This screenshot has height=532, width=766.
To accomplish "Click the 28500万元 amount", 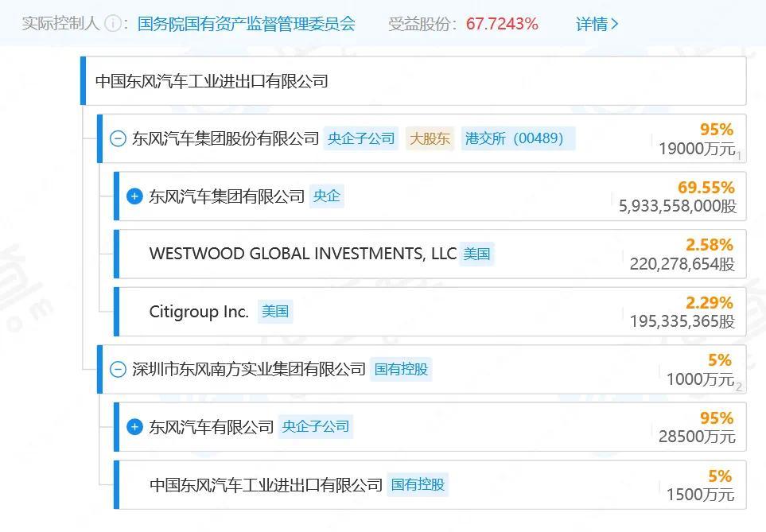I will (x=697, y=437).
